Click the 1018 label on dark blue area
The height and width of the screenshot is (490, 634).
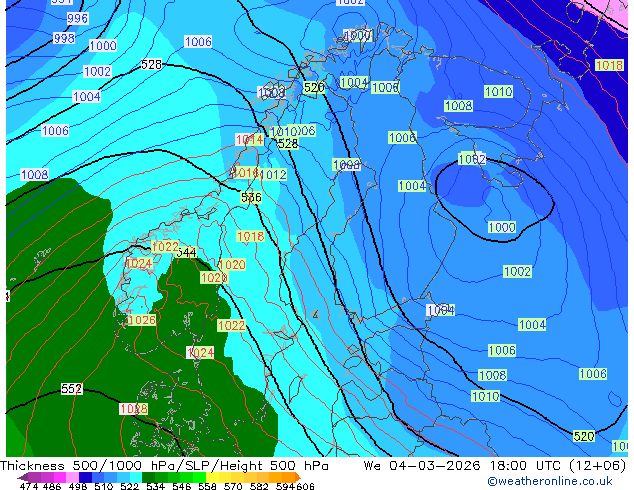(609, 65)
